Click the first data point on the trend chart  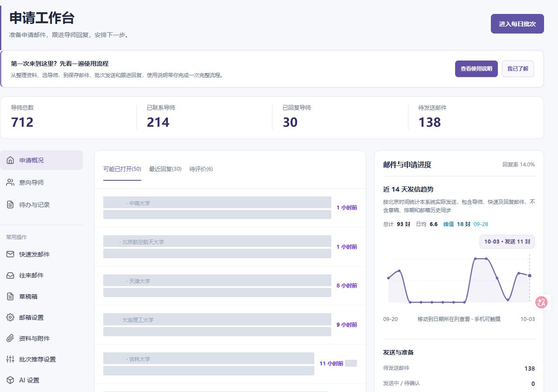tap(388, 278)
